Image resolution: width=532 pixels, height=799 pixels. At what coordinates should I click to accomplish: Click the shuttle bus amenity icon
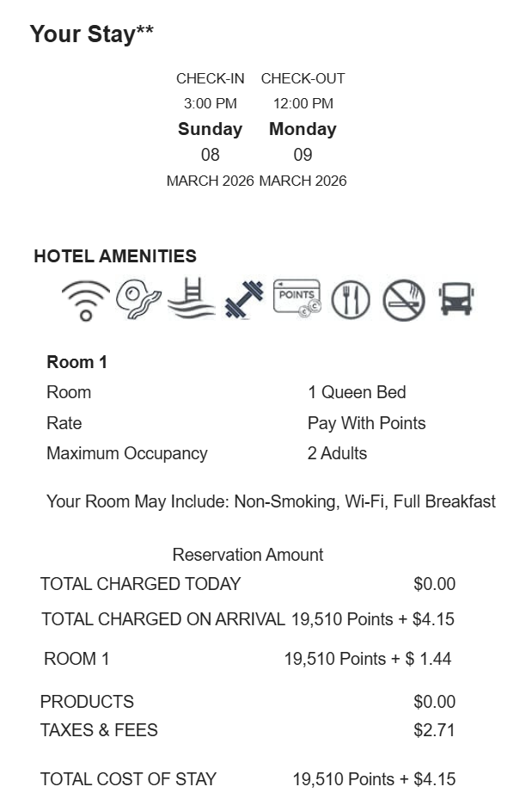456,299
